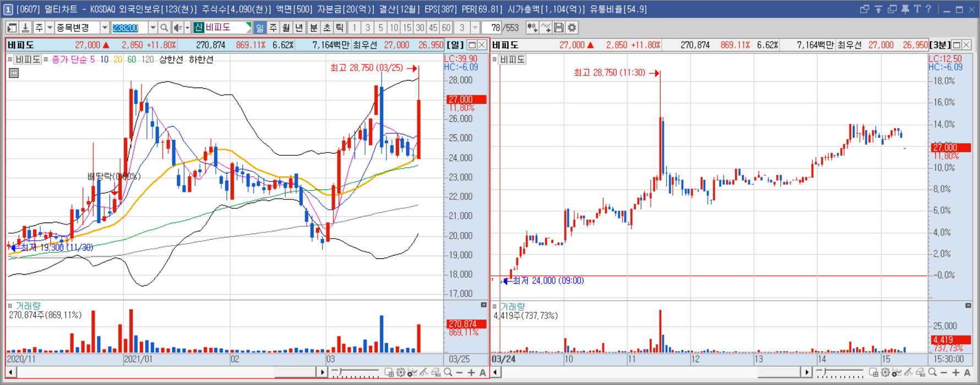The width and height of the screenshot is (980, 385).
Task: Click the 상한선 upper band legend label
Action: coord(171,59)
